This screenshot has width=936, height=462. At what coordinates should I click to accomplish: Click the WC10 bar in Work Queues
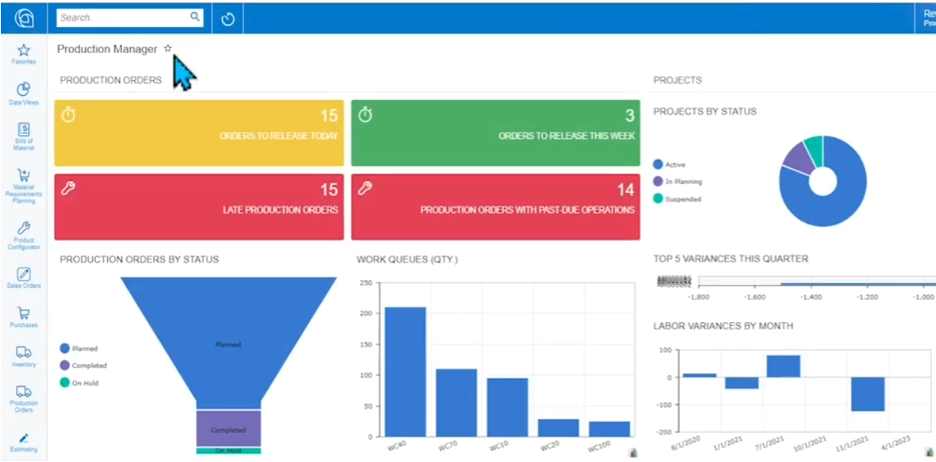point(507,407)
